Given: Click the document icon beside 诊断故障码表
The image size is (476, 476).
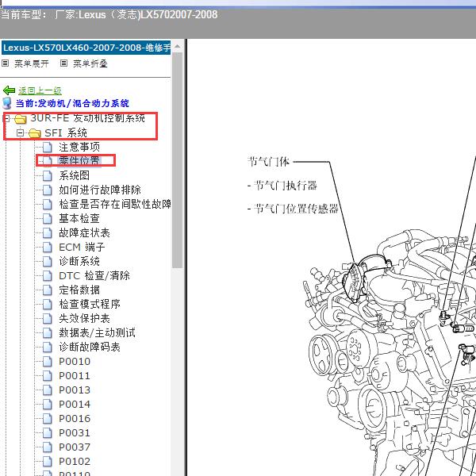Looking at the screenshot, I should [48, 347].
